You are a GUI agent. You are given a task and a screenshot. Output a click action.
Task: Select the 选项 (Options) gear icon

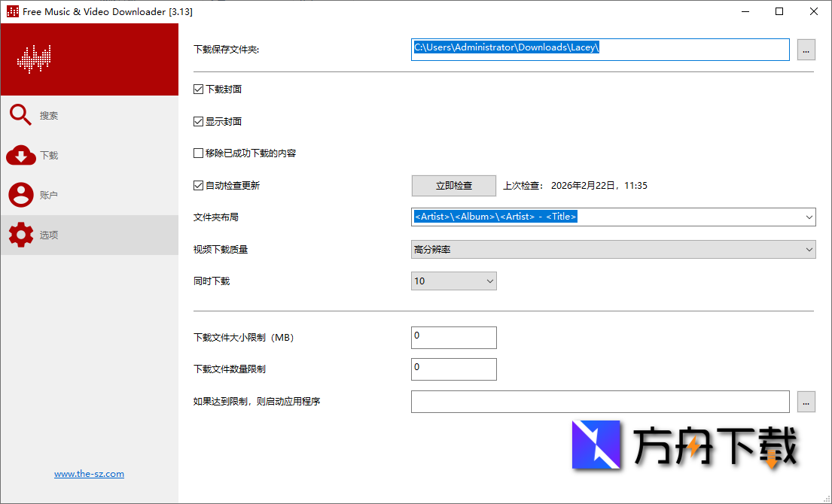click(x=21, y=234)
